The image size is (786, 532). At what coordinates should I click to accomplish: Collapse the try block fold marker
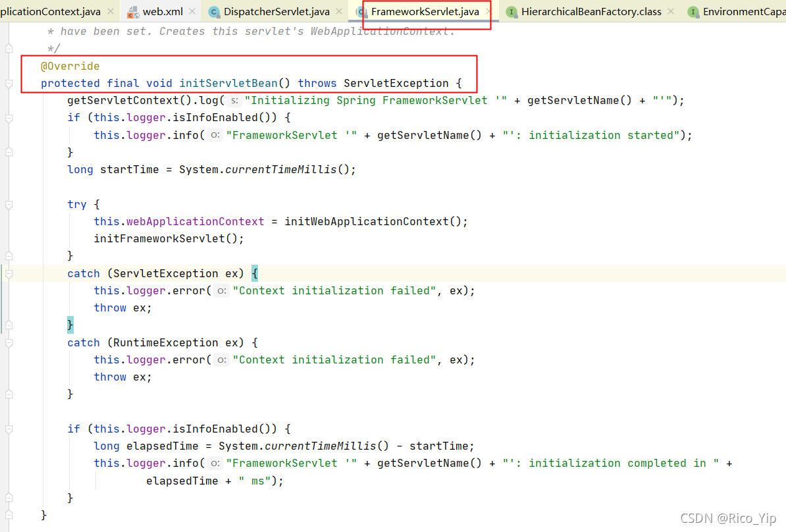point(9,205)
